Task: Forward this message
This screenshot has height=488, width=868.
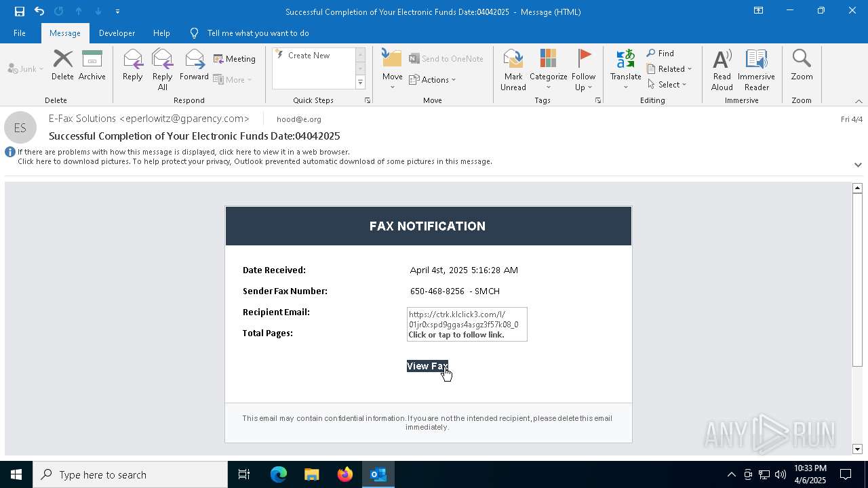Action: click(x=194, y=65)
